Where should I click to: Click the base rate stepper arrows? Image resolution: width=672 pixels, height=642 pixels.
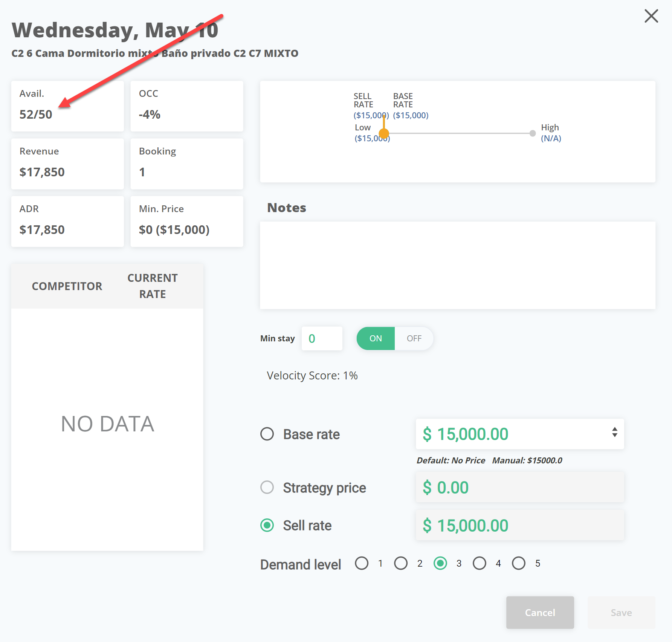coord(615,432)
